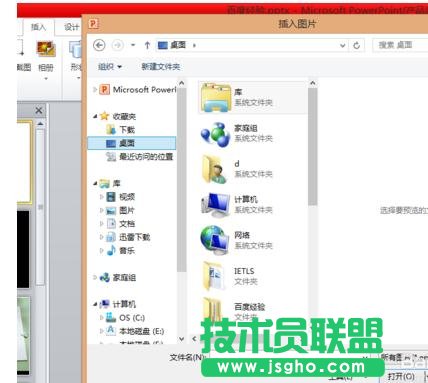Click the 搜索 桌面 search field
Screen dimensions: 428x383
pyautogui.click(x=400, y=45)
